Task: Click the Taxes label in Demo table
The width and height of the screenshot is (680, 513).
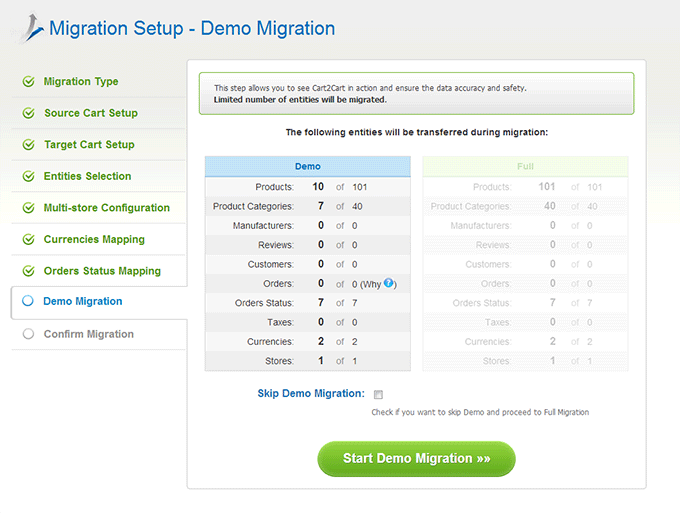Action: tap(281, 323)
